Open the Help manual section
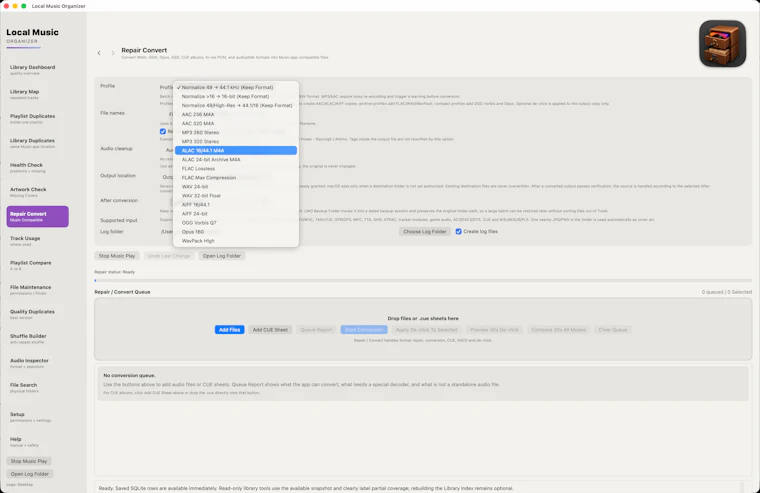Screen dimensions: 760x493 click(x=37, y=442)
